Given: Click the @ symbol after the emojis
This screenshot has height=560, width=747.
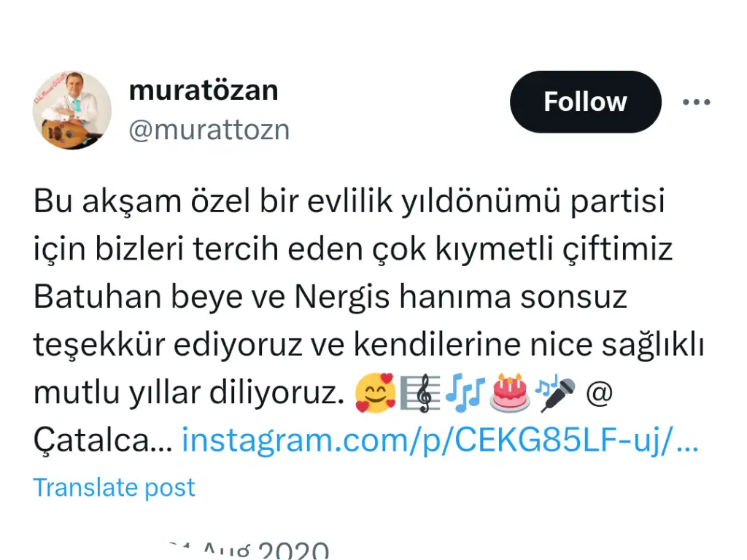Looking at the screenshot, I should click(x=599, y=393).
